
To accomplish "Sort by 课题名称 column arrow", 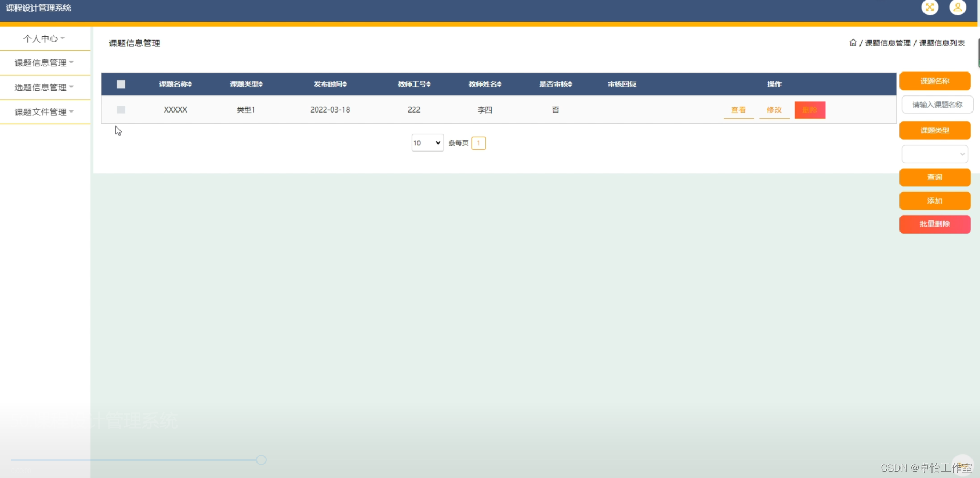I will tap(190, 84).
